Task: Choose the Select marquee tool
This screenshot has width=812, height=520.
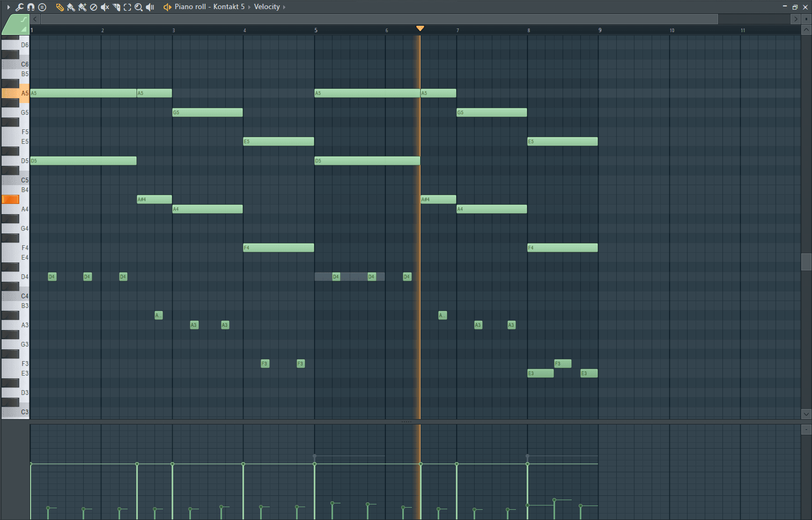Action: (127, 7)
